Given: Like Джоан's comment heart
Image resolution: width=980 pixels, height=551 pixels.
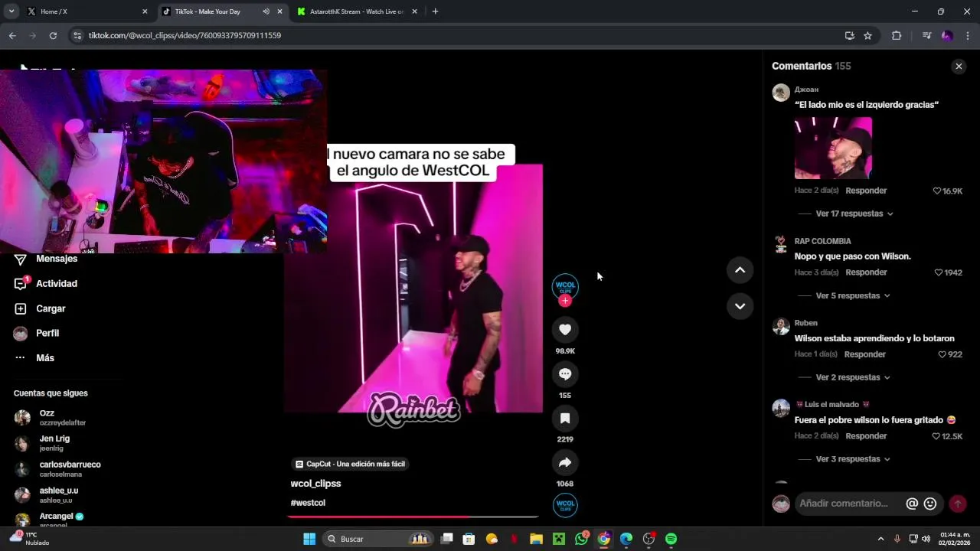Looking at the screenshot, I should pyautogui.click(x=937, y=191).
